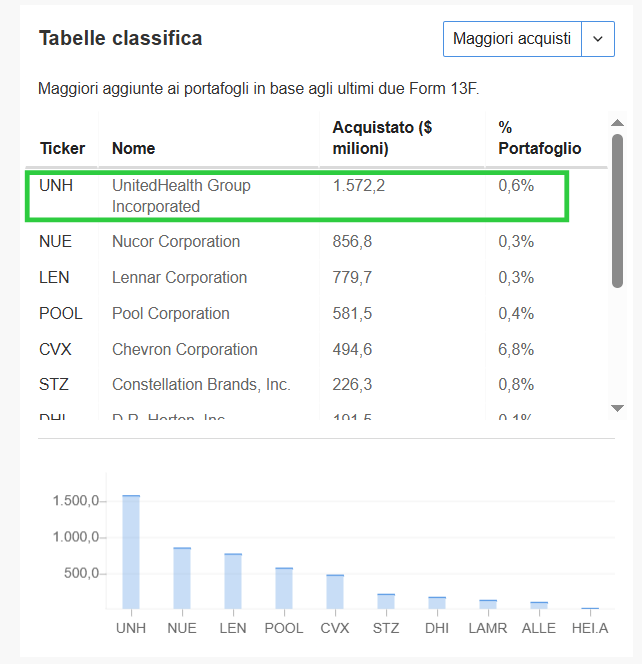Click the table scrollbar up arrow
This screenshot has height=664, width=642.
pyautogui.click(x=617, y=123)
